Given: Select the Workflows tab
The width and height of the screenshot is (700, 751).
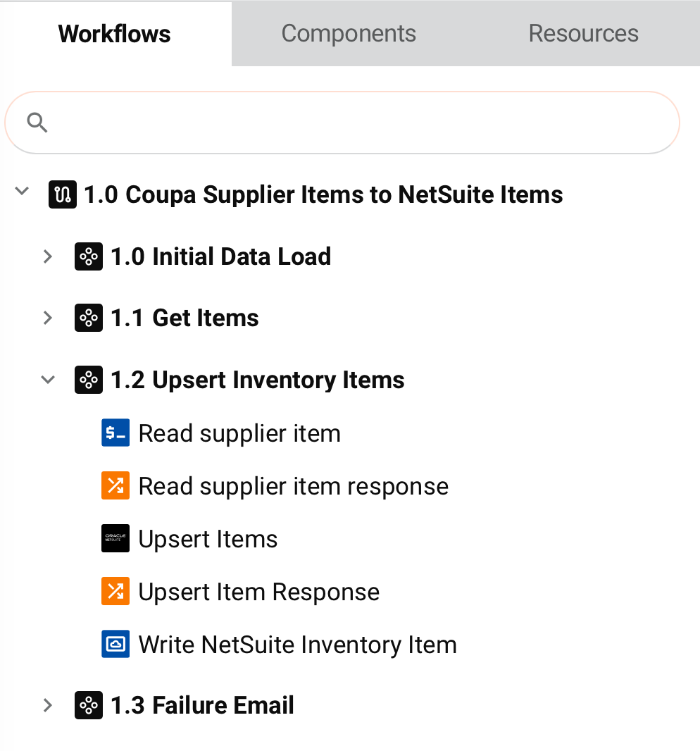Looking at the screenshot, I should 115,34.
